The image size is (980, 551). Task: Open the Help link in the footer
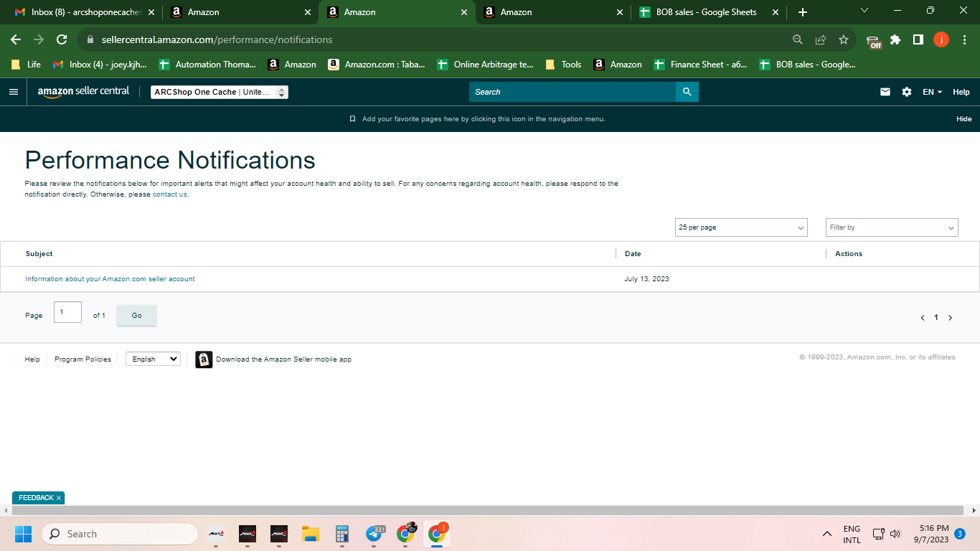click(x=32, y=359)
